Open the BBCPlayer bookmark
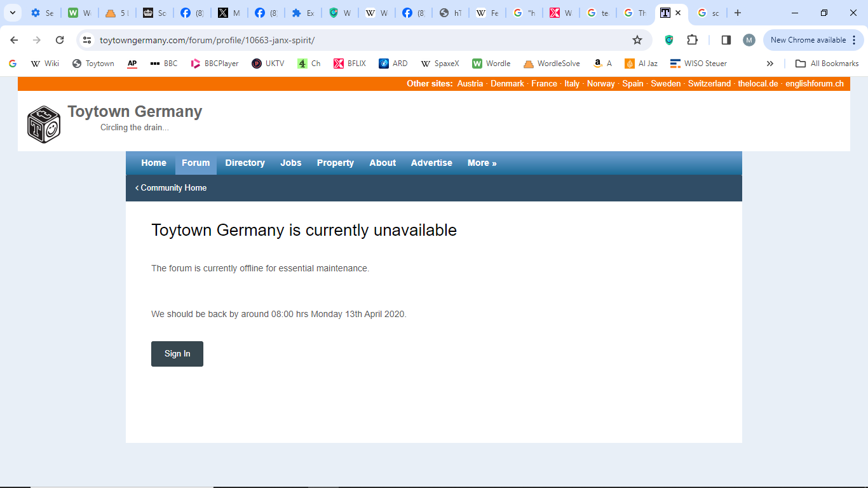 point(215,64)
